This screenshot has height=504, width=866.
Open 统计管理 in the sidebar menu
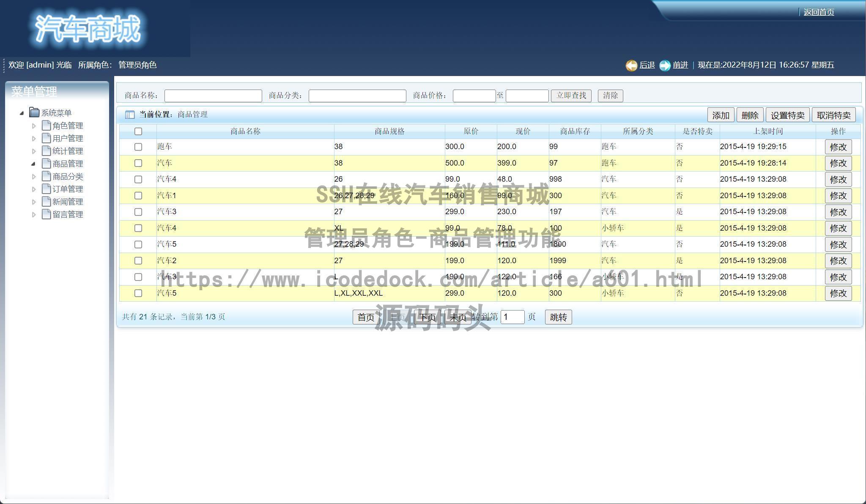pyautogui.click(x=68, y=151)
